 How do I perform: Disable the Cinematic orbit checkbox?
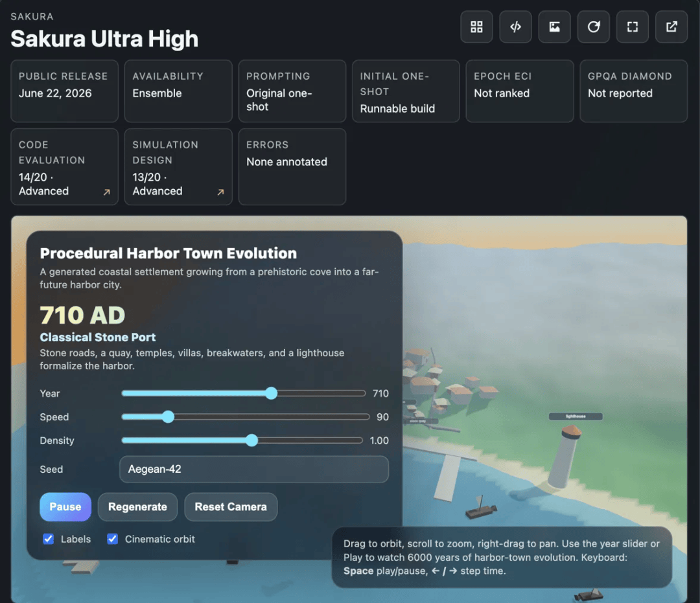[x=113, y=539]
